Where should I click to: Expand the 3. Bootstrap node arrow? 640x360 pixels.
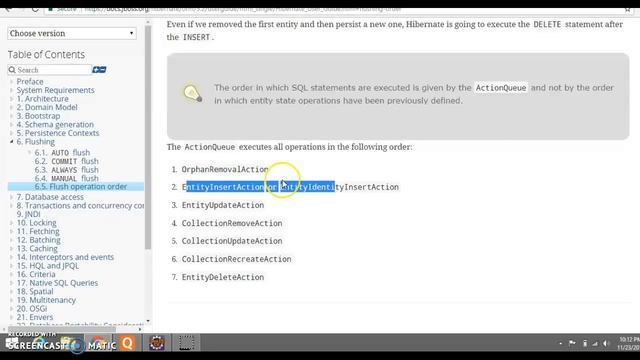(x=11, y=116)
